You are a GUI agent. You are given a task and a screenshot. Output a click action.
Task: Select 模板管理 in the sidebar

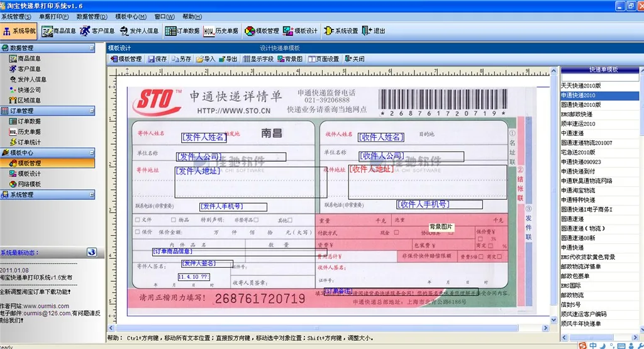[48, 163]
